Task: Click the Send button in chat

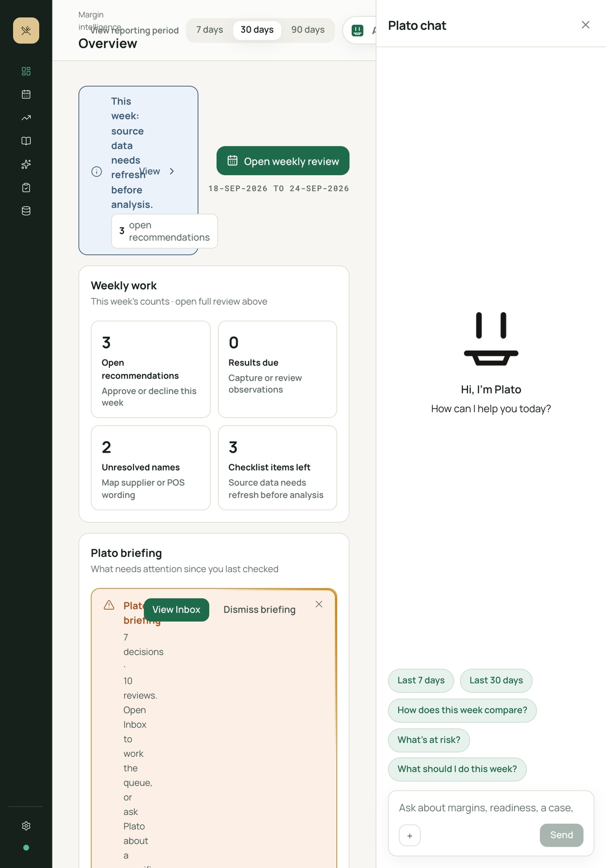Action: click(x=561, y=835)
